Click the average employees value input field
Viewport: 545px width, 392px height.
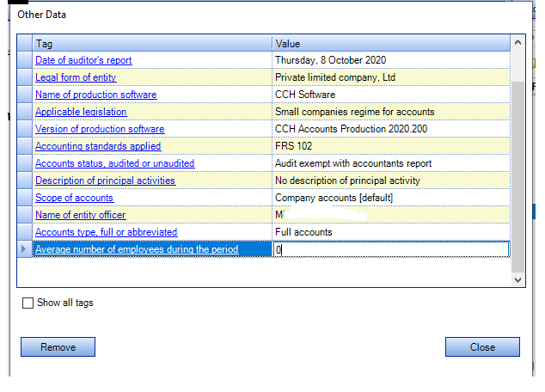(391, 249)
